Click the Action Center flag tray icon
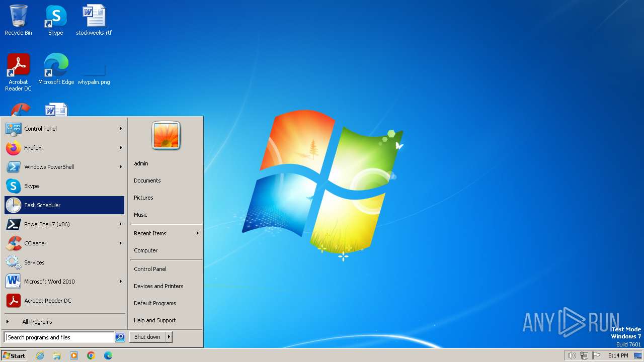The image size is (644, 362). (x=596, y=355)
